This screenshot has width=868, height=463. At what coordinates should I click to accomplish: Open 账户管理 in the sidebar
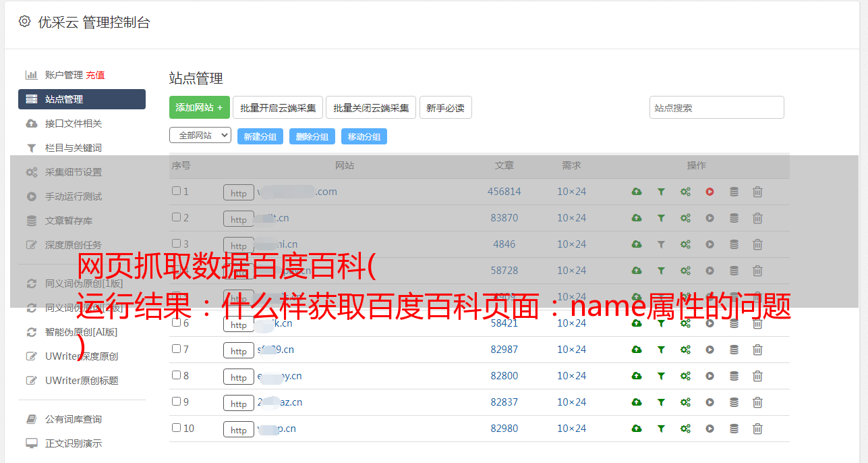(64, 75)
